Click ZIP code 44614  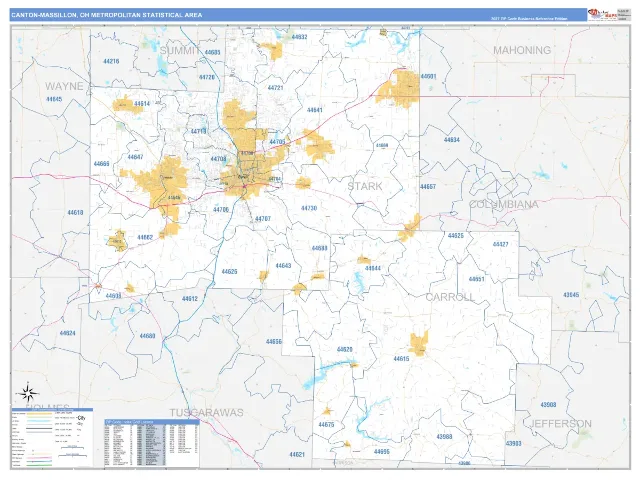[x=142, y=104]
